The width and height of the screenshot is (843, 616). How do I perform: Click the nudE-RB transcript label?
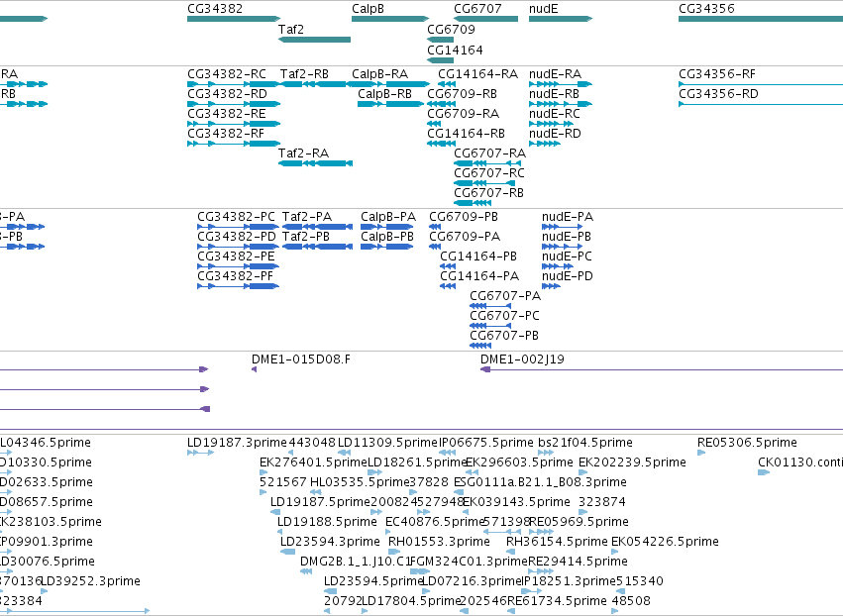coord(555,93)
